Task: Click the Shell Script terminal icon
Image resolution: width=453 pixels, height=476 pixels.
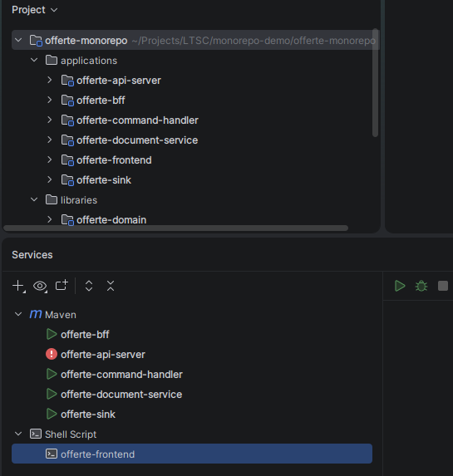Action: pyautogui.click(x=36, y=434)
